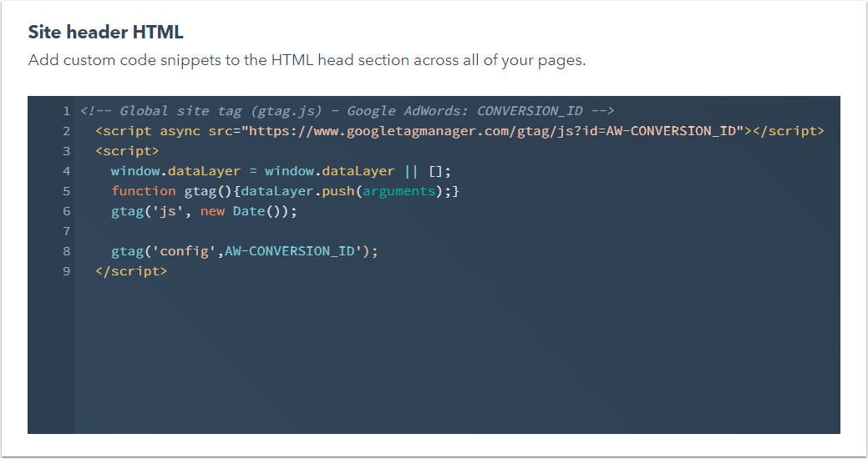This screenshot has height=459, width=868.
Task: Click the window.dataLayer assignment line
Action: pos(281,171)
